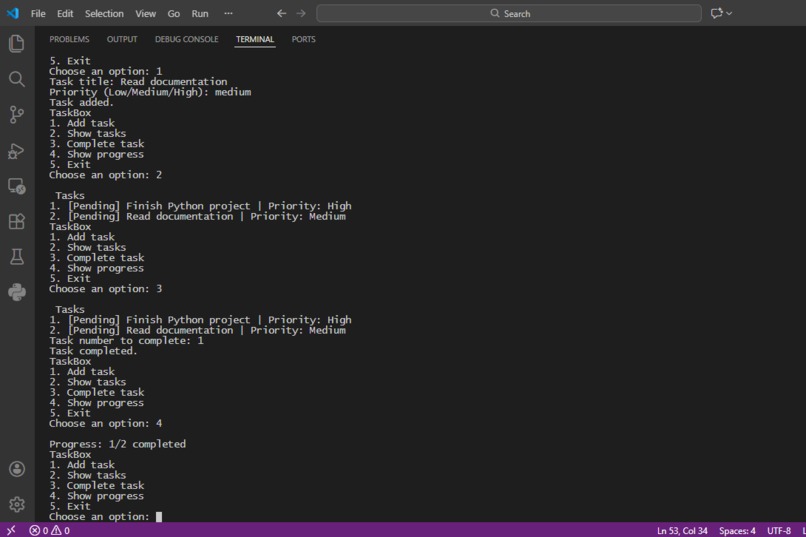Open the Remote Explorer view
The image size is (806, 537).
click(16, 186)
